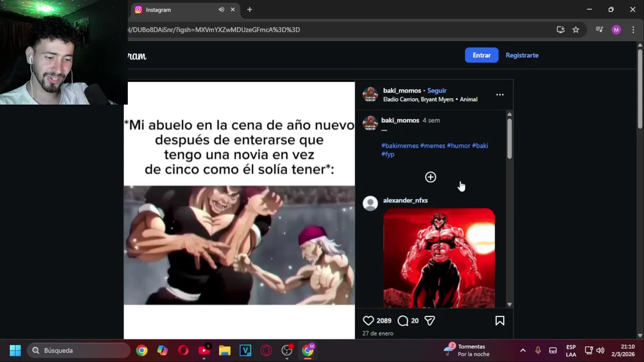This screenshot has width=644, height=362.
Task: Open the #bakimemes hashtag
Action: (x=400, y=146)
